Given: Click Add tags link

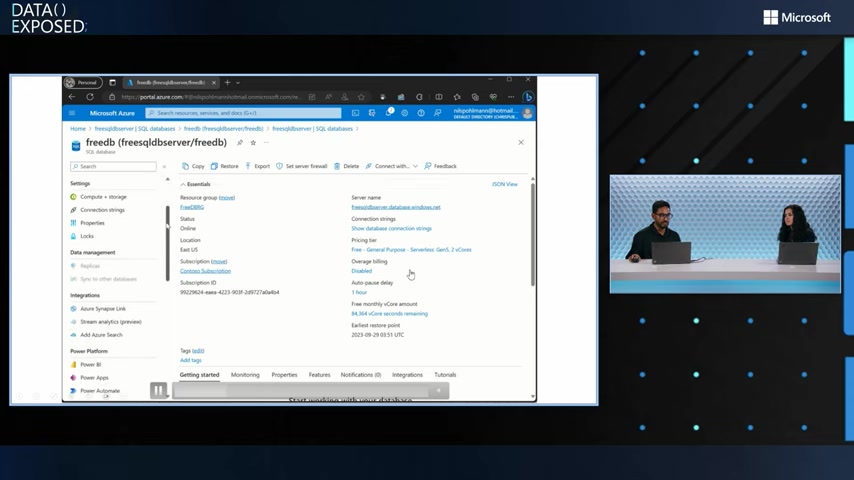Looking at the screenshot, I should (191, 360).
